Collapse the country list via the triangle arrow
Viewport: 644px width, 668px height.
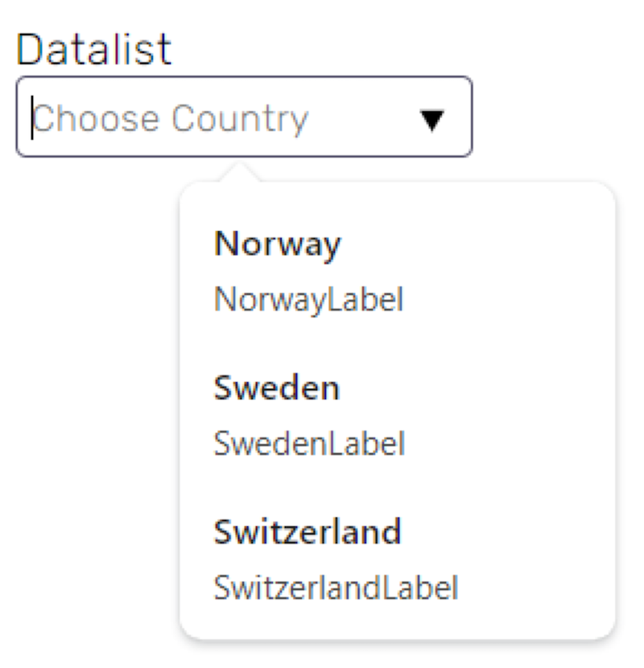point(431,120)
